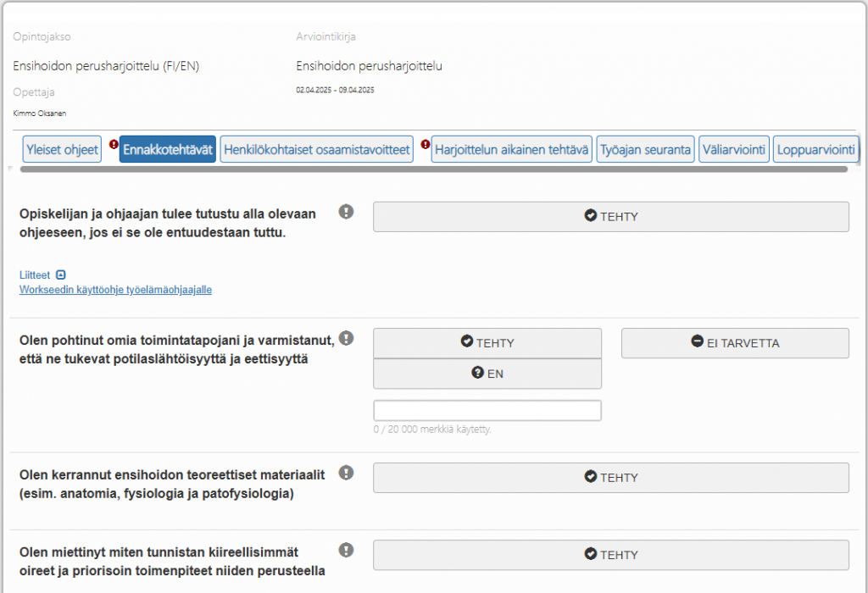Go to the Väliarviointi tab
This screenshot has height=593, width=868.
point(734,150)
